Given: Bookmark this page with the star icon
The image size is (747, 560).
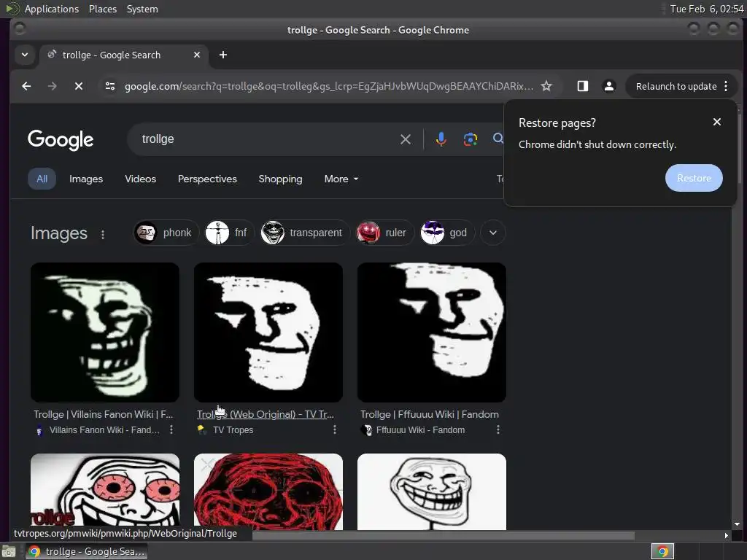Looking at the screenshot, I should click(546, 86).
